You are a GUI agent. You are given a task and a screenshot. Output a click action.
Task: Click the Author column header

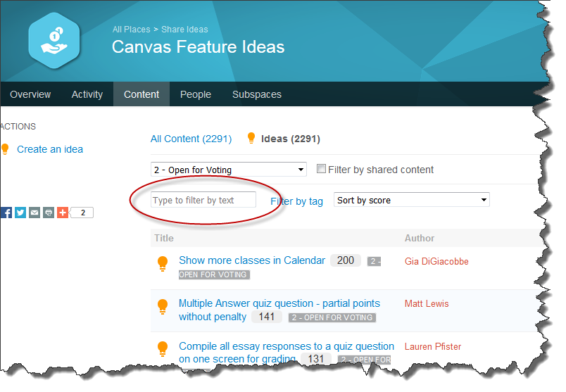click(419, 239)
